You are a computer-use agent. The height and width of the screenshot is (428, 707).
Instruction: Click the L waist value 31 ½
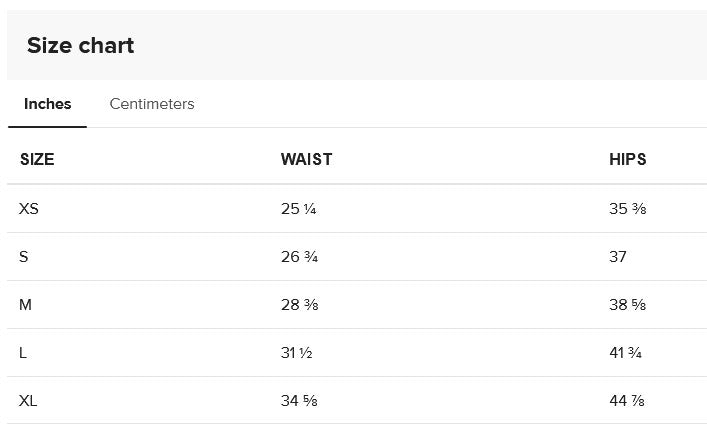(298, 353)
